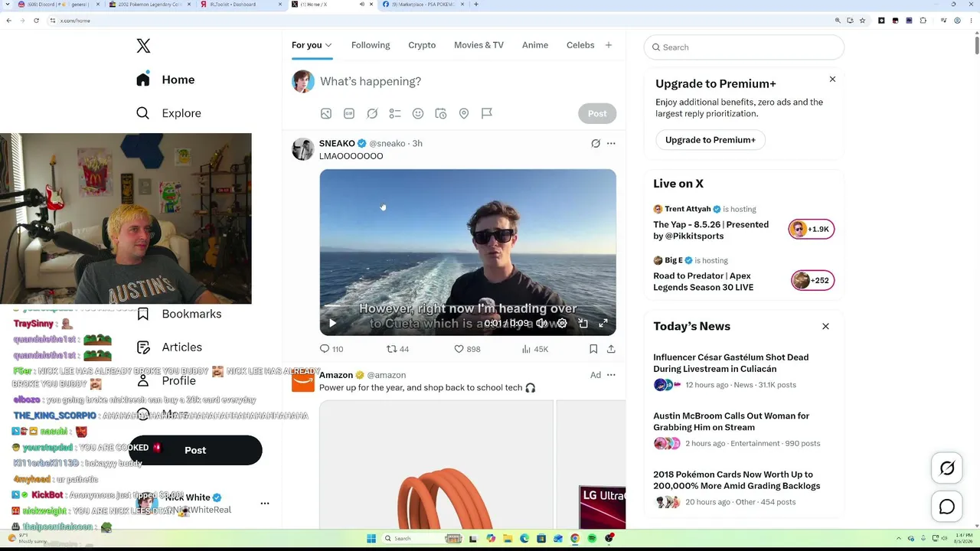Viewport: 980px width, 551px height.
Task: Add a GIF to the post
Action: pos(349,113)
